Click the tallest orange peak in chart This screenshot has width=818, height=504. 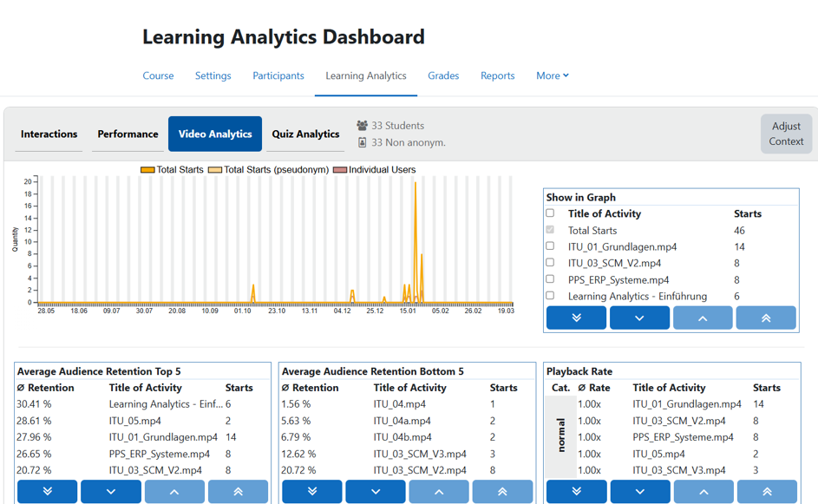click(416, 183)
